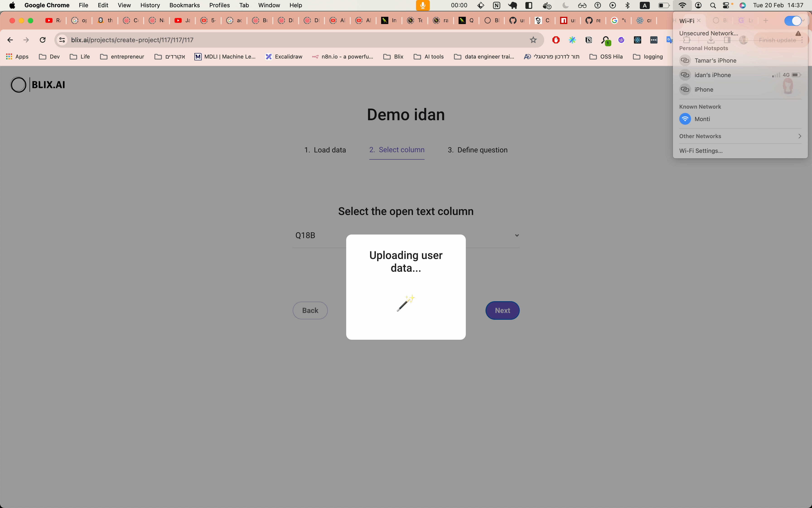Switch to the Load data step

(325, 150)
